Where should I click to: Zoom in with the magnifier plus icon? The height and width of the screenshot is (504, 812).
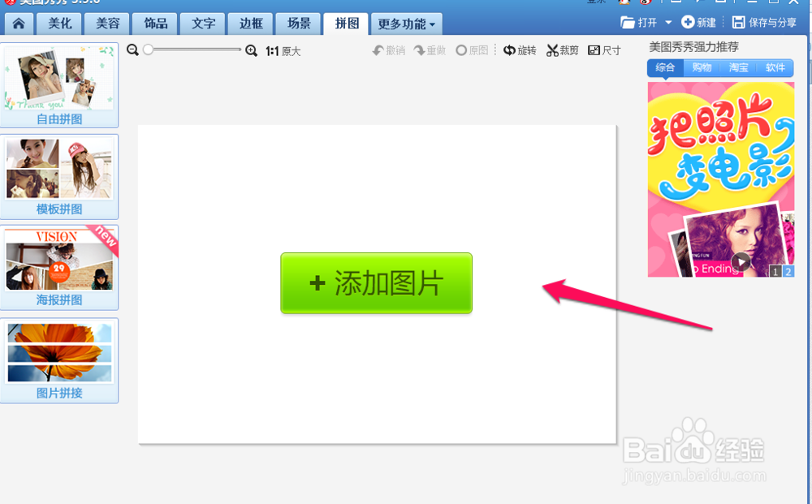[252, 50]
